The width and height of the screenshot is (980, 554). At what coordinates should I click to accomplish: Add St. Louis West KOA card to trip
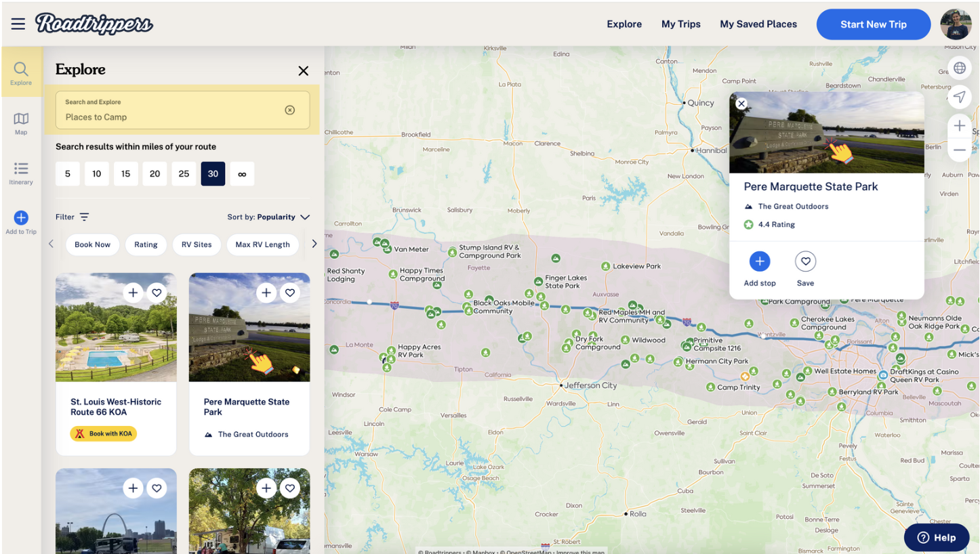coord(134,293)
